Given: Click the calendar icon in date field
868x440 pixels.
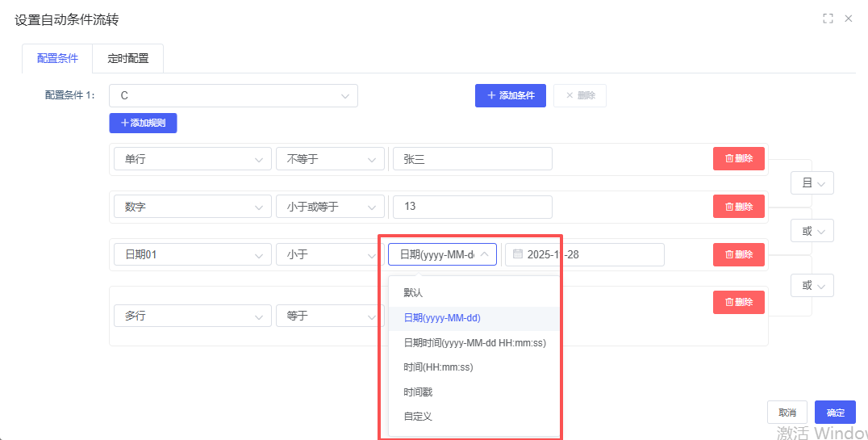Looking at the screenshot, I should click(518, 254).
